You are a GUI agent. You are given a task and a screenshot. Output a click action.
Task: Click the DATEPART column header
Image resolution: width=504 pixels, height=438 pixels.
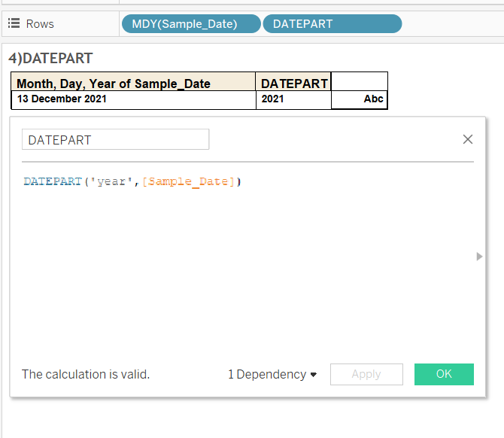click(x=293, y=82)
